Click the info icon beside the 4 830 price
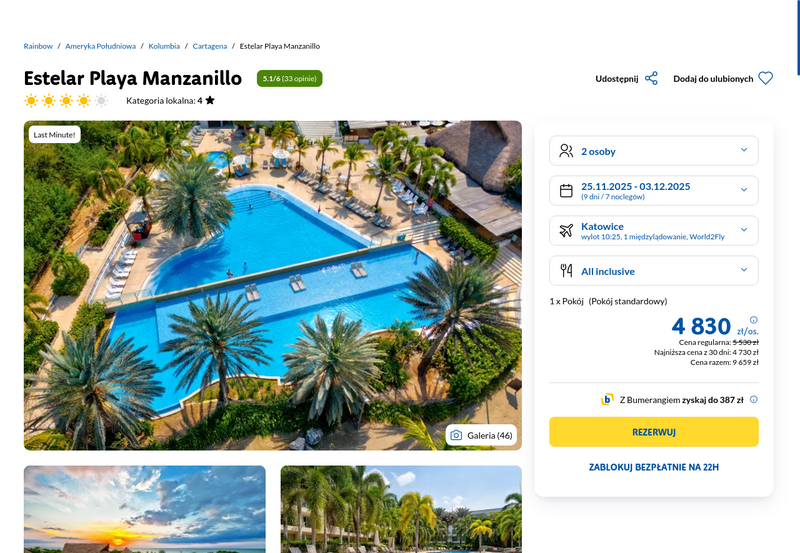The height and width of the screenshot is (553, 800). pos(754,320)
